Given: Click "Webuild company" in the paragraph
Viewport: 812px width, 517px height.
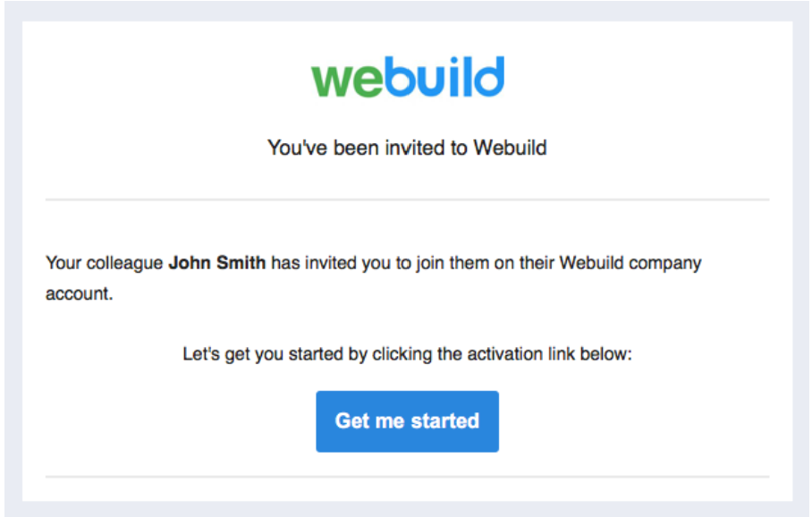Looking at the screenshot, I should click(630, 263).
